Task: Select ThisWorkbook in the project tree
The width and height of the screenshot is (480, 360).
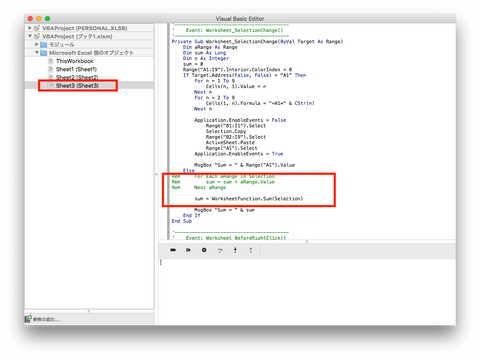Action: (75, 61)
